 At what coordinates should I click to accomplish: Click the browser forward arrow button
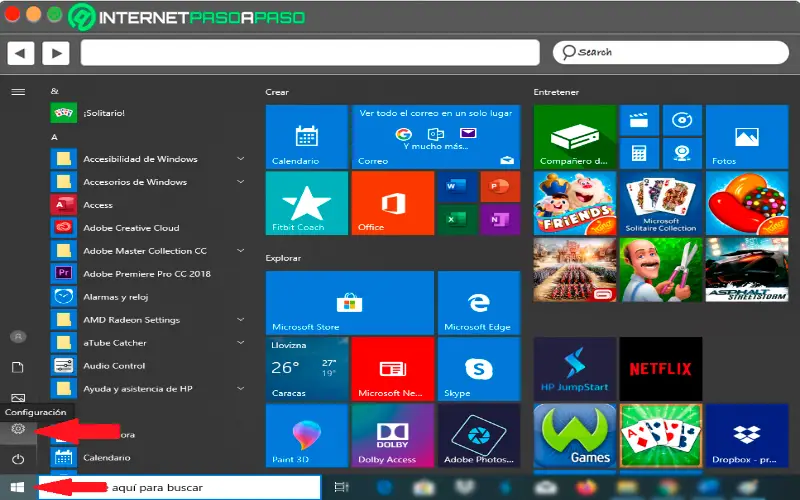pos(56,53)
